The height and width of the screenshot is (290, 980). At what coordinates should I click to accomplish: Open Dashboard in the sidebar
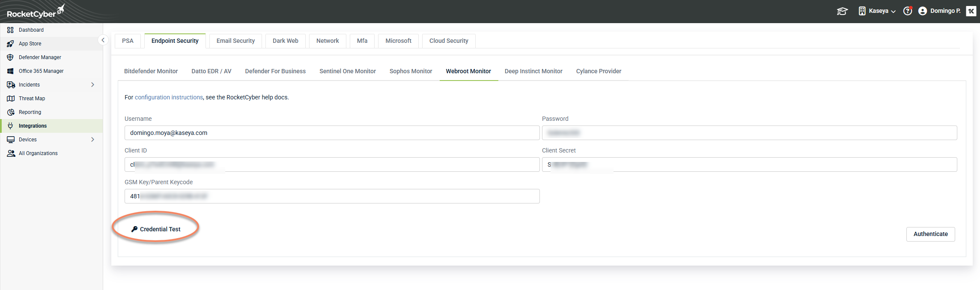pyautogui.click(x=51, y=30)
